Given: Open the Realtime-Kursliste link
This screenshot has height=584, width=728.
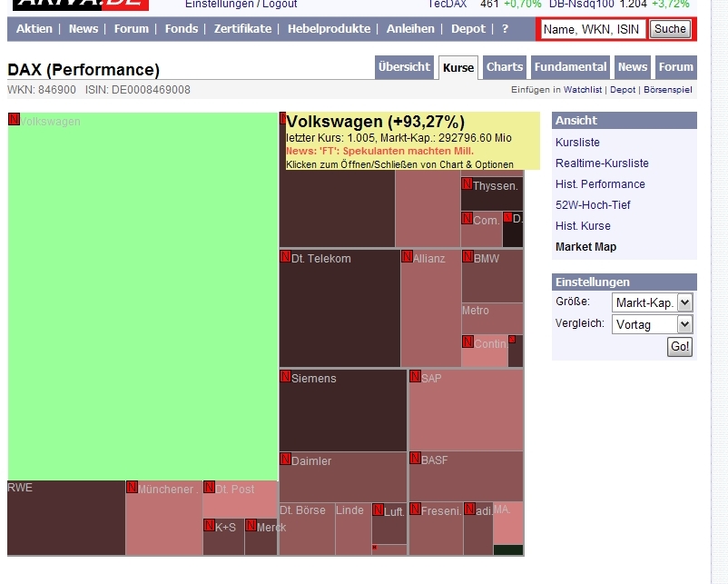Looking at the screenshot, I should click(x=602, y=163).
